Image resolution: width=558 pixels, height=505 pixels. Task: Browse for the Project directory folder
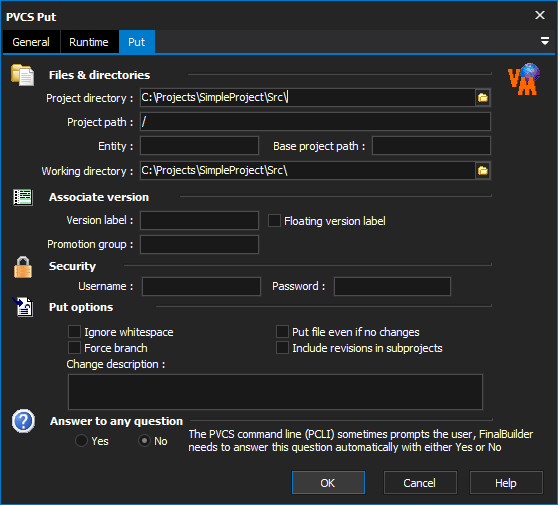(483, 98)
